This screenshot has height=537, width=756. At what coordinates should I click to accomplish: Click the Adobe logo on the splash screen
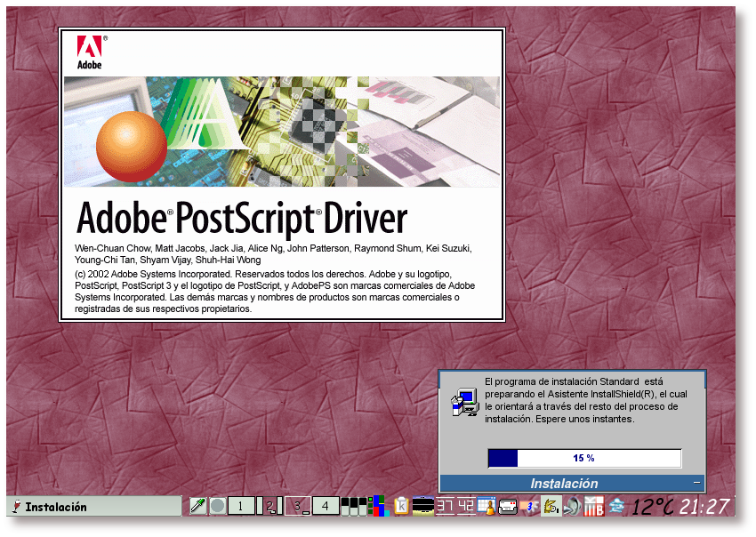(91, 52)
